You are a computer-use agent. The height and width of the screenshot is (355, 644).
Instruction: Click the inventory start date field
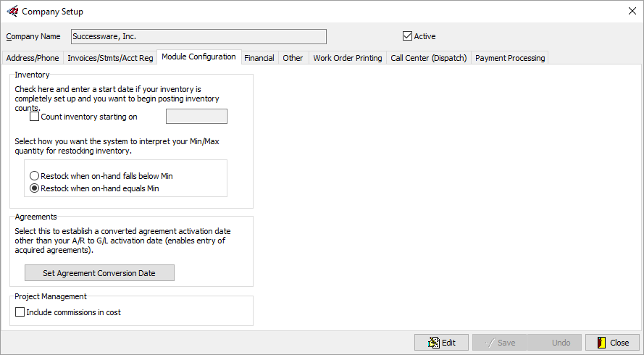point(196,116)
